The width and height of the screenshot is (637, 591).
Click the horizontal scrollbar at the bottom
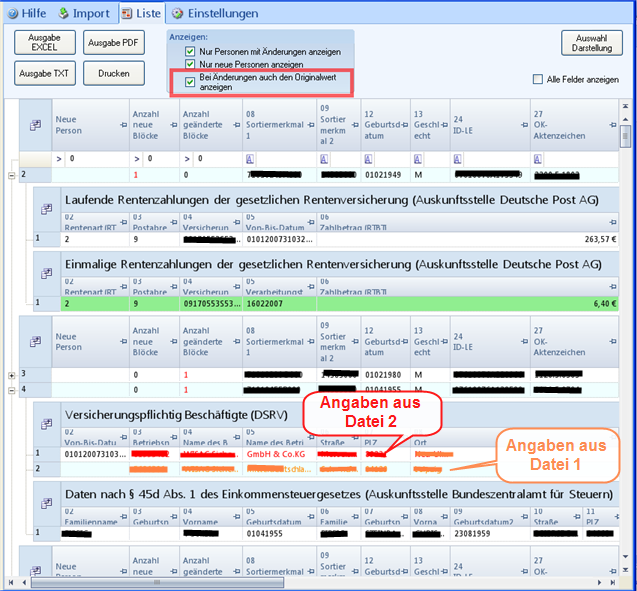click(x=300, y=582)
